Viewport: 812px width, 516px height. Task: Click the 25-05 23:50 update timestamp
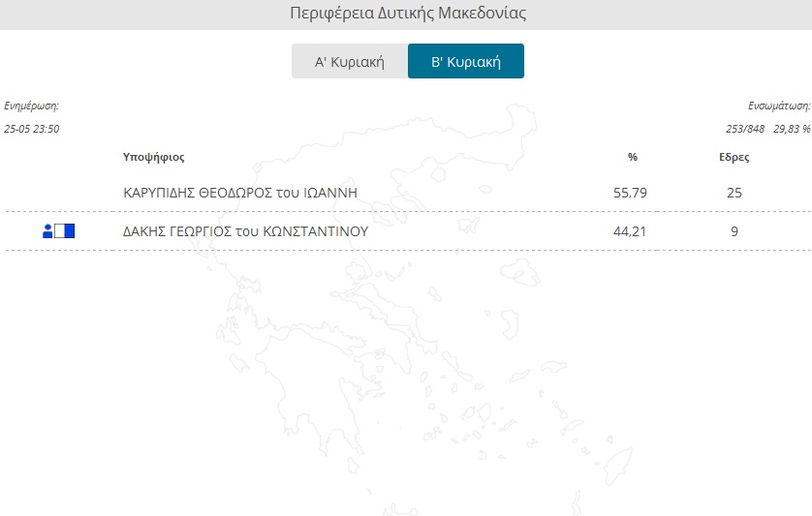point(32,129)
